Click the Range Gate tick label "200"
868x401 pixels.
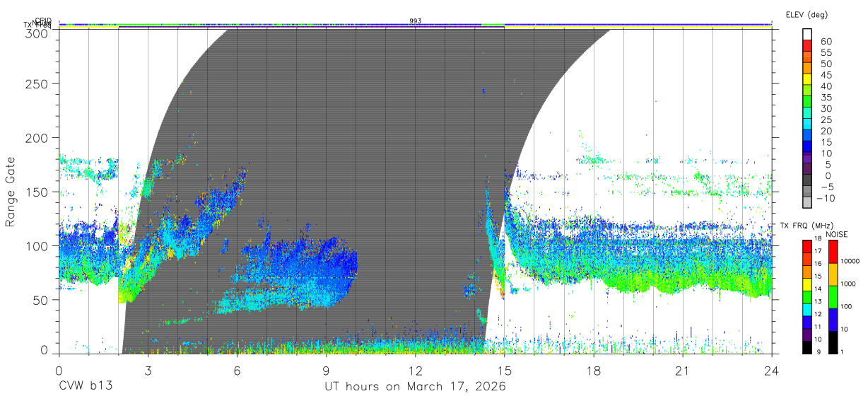(x=35, y=138)
